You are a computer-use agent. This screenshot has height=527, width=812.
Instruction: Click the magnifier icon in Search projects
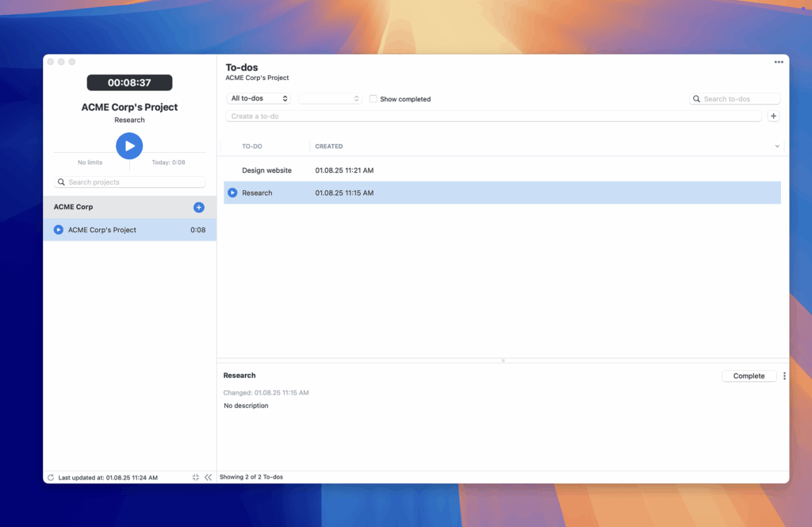pos(61,182)
